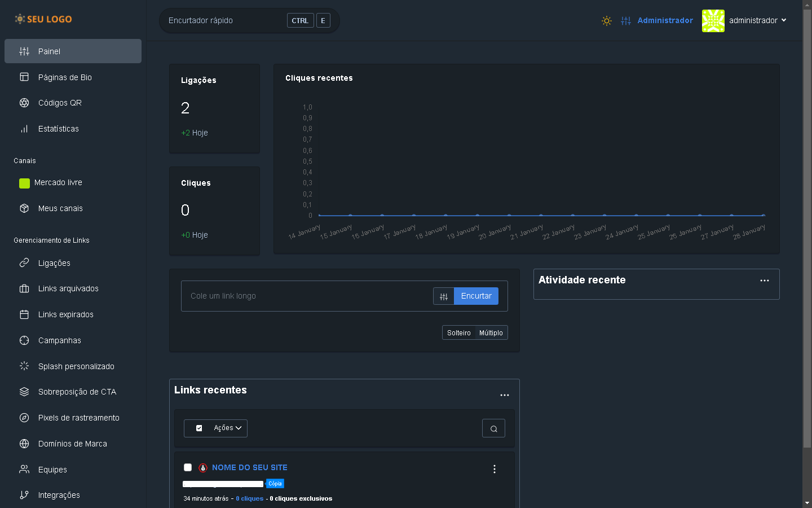Screen dimensions: 812x508
Task: Click the three-dot menu for NOME DO SEU SITE
Action: [x=495, y=469]
